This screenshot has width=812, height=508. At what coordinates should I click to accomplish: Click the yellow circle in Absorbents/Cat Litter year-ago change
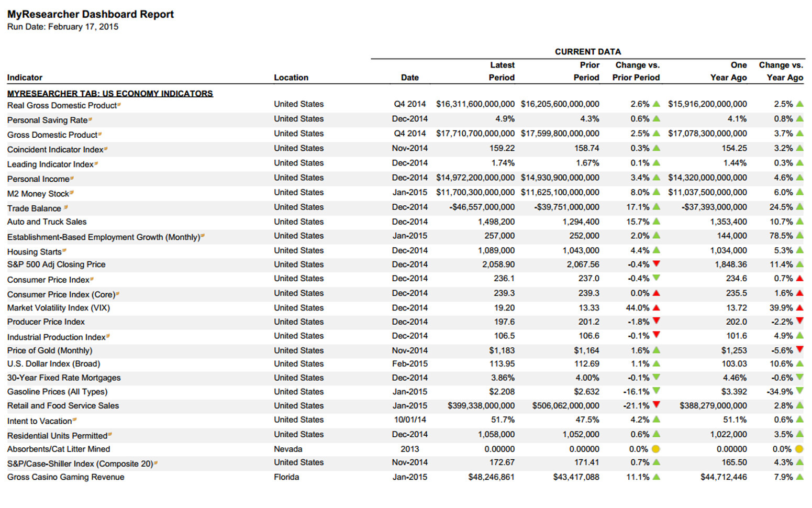[x=799, y=449]
